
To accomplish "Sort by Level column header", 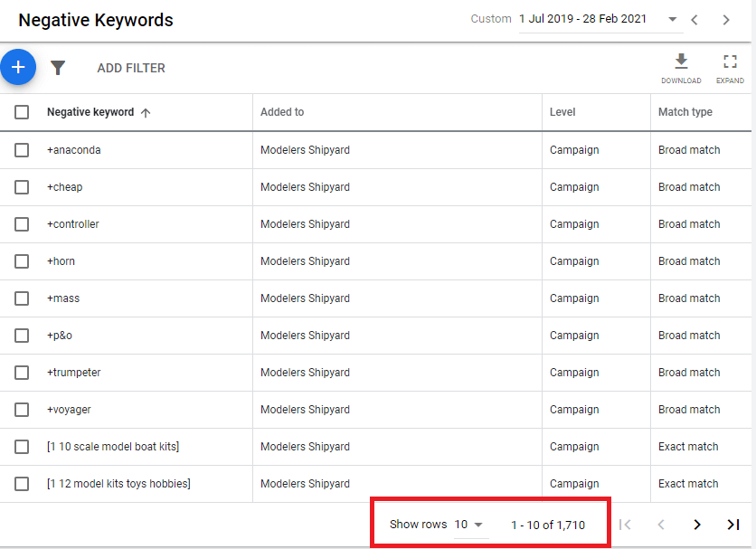I will [562, 112].
